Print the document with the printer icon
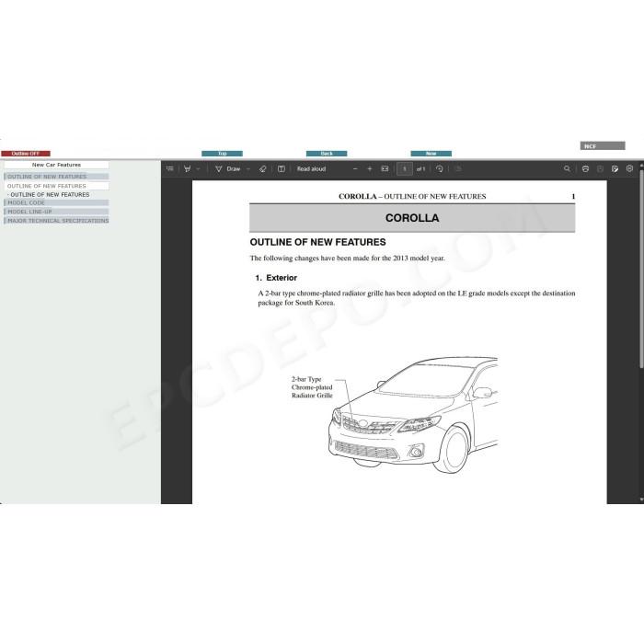 [x=585, y=168]
